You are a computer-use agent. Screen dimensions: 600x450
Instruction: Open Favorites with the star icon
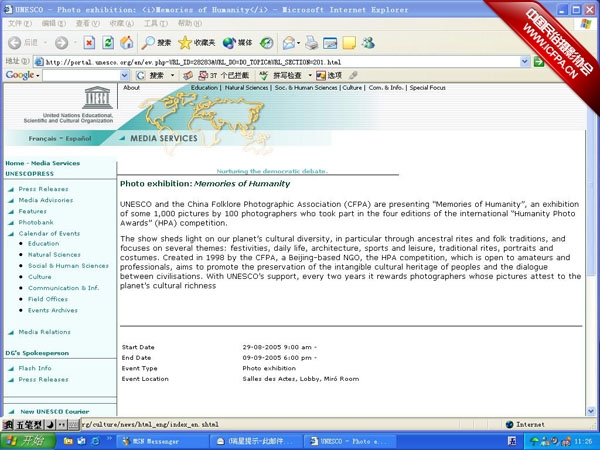[x=197, y=43]
